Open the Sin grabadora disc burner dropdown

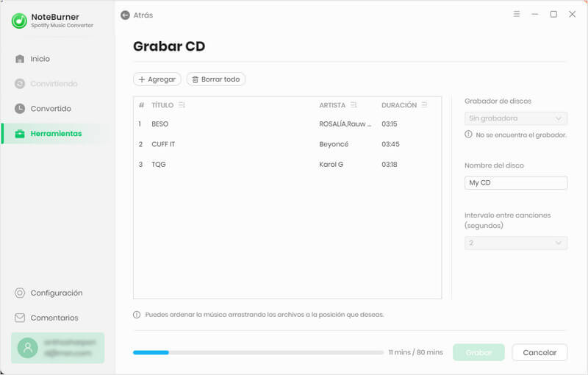point(516,118)
